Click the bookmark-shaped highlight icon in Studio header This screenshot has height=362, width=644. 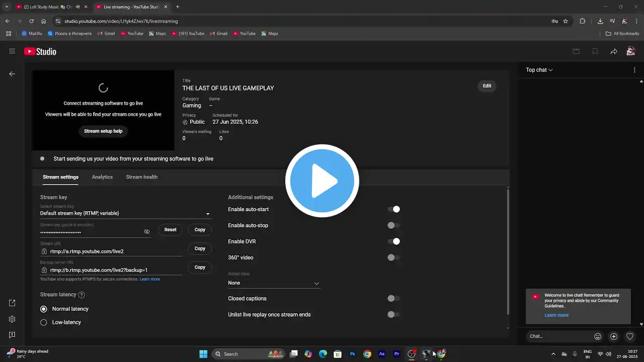[x=595, y=51]
